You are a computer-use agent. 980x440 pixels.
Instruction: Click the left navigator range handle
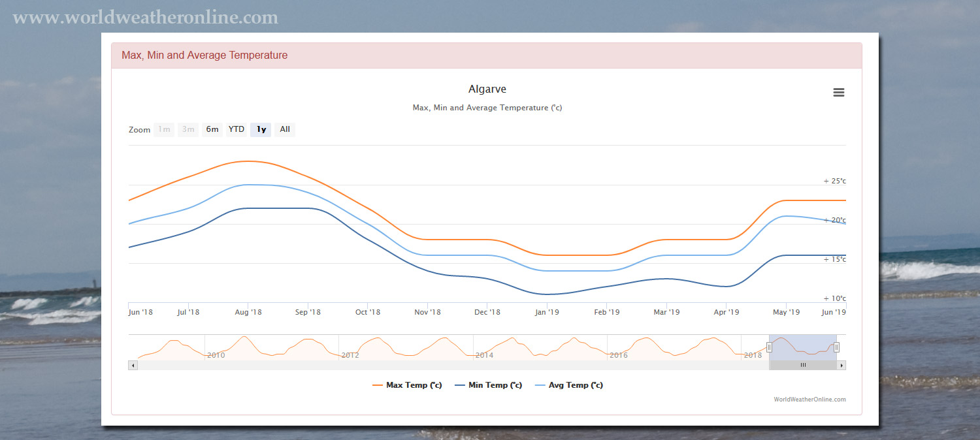click(x=769, y=347)
